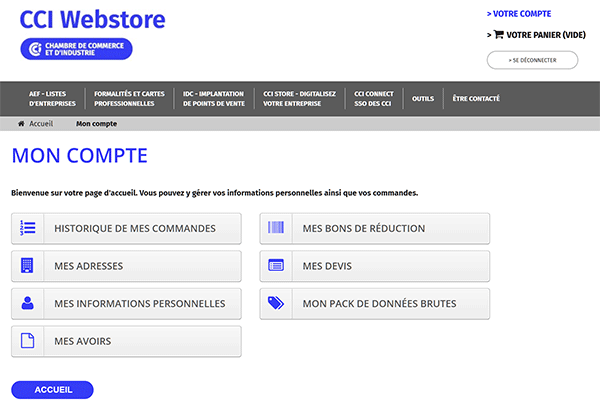Click the shopping cart icon in header
Viewport: 600px width, 406px height.
tap(499, 34)
